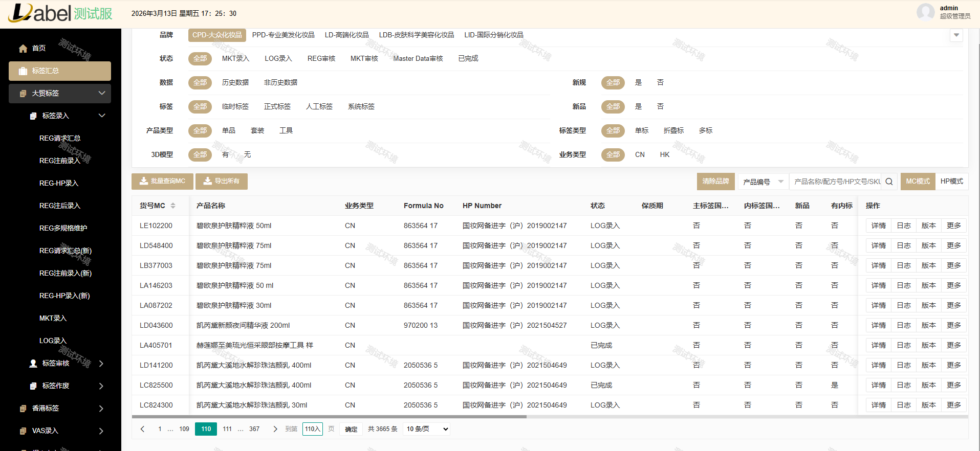This screenshot has width=980, height=451.
Task: Open 更多 for LC825500 row
Action: click(x=953, y=385)
